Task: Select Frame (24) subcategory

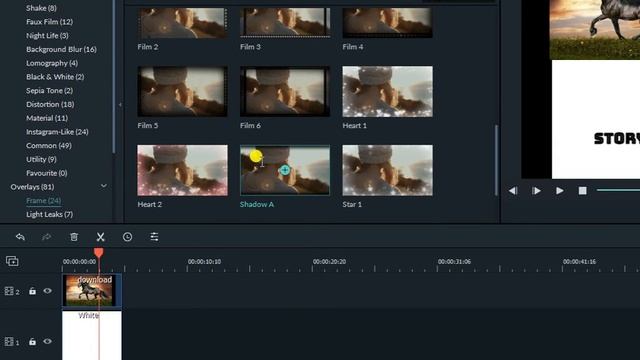Action: [43, 200]
